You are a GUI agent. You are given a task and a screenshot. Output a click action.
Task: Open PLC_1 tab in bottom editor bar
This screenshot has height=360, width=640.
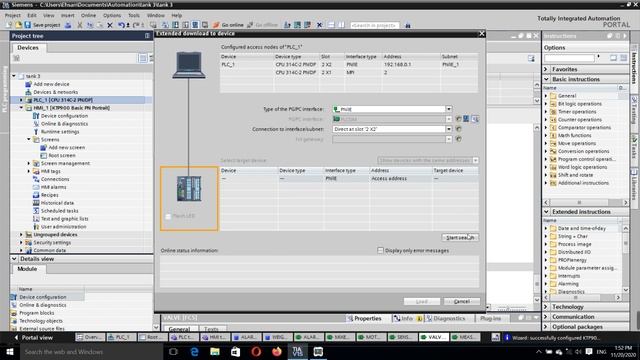click(121, 337)
